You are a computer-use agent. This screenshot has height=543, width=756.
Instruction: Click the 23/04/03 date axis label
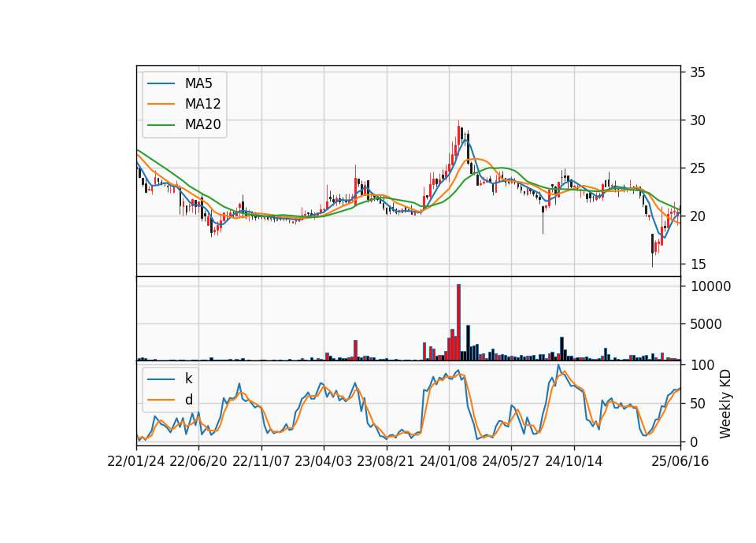323,462
